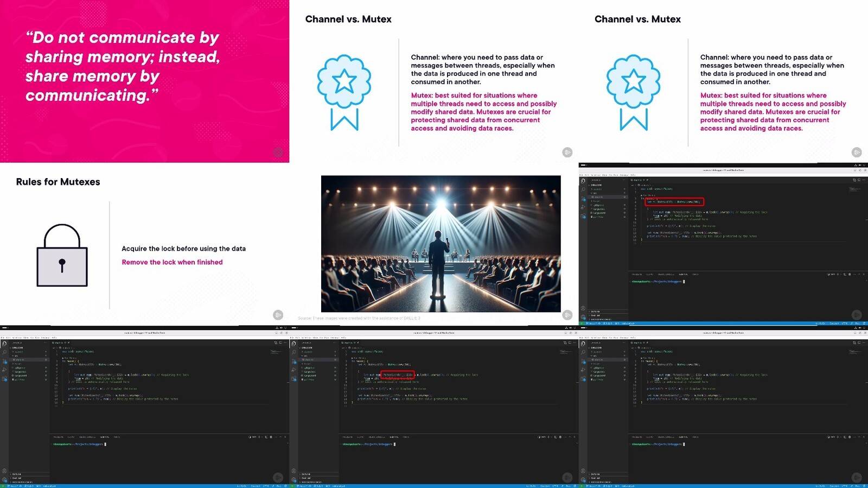Screen dimensions: 868x488
Task: Click the DALL·E source caption below stage image
Action: [359, 318]
